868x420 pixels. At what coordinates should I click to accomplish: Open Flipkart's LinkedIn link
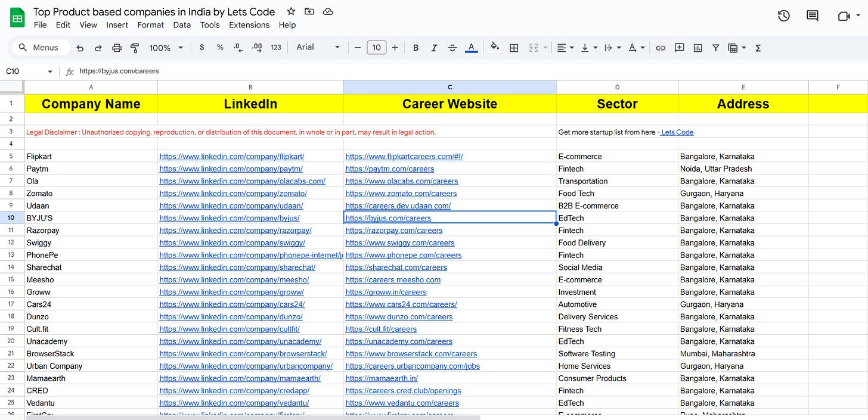232,157
